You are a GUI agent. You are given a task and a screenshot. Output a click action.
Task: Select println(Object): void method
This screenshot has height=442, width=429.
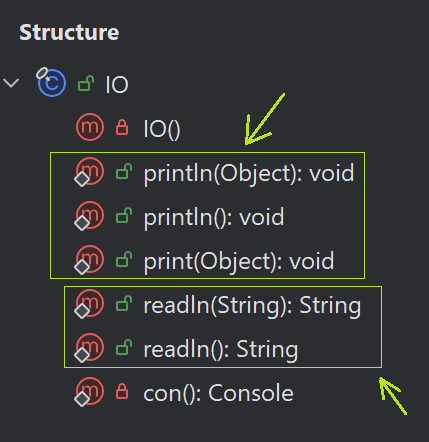coord(249,174)
